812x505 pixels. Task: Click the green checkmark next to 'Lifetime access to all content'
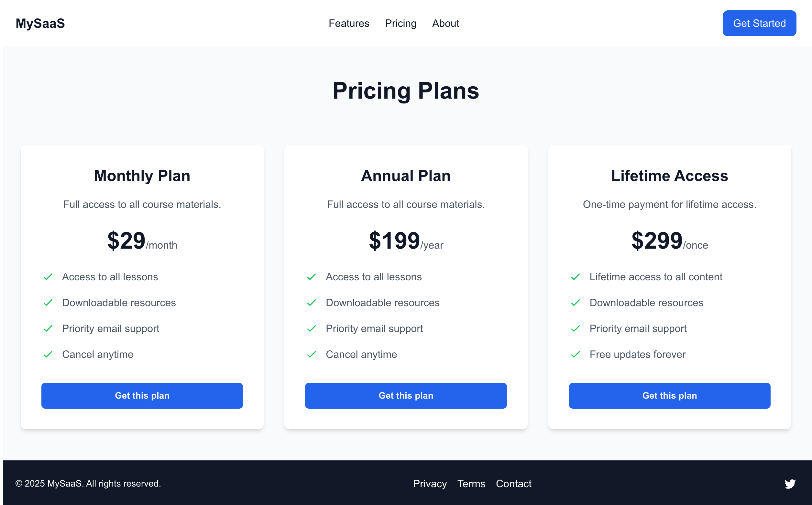[575, 277]
